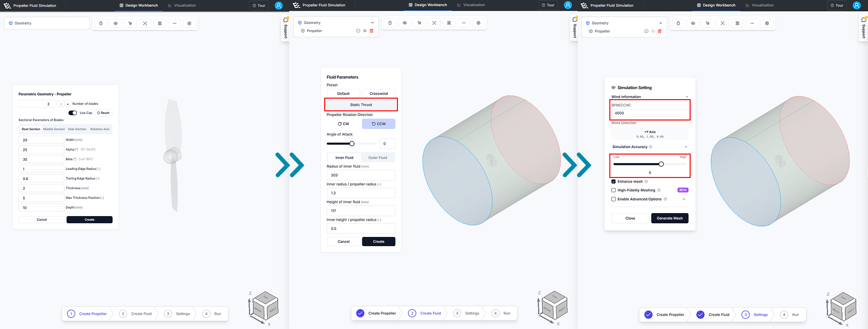Click the view orientation cube on Parametric Geometry screen
Screen dimensions: 868x329
(265, 305)
